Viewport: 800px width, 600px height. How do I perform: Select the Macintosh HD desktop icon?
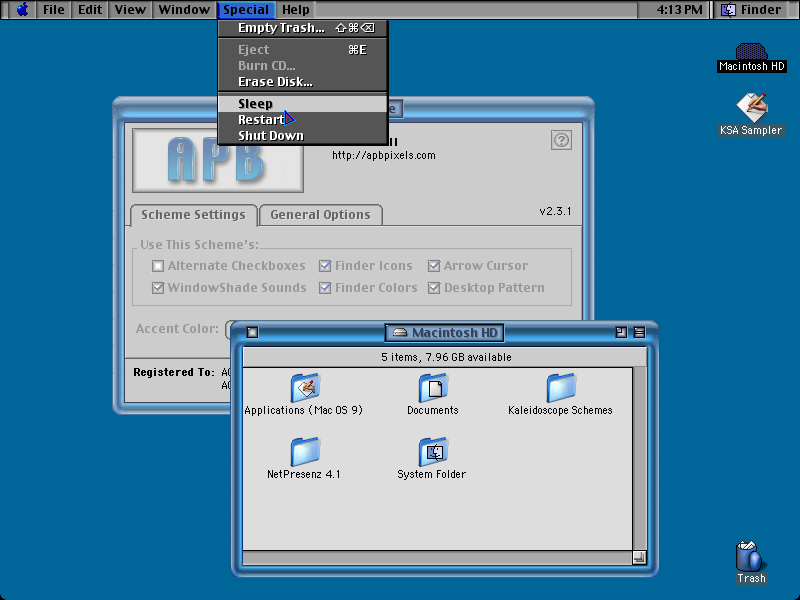point(751,57)
